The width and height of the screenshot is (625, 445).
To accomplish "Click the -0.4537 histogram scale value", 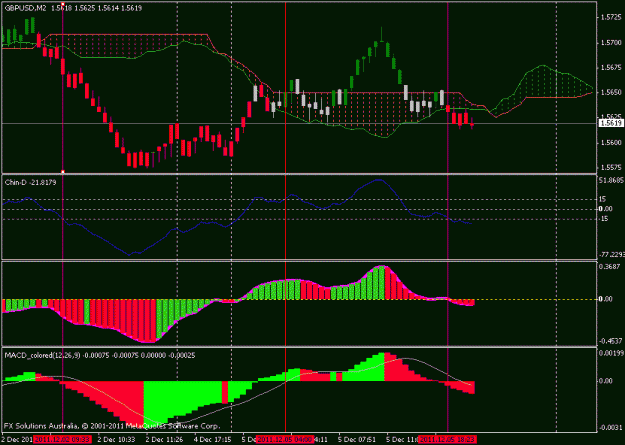I will click(x=610, y=341).
